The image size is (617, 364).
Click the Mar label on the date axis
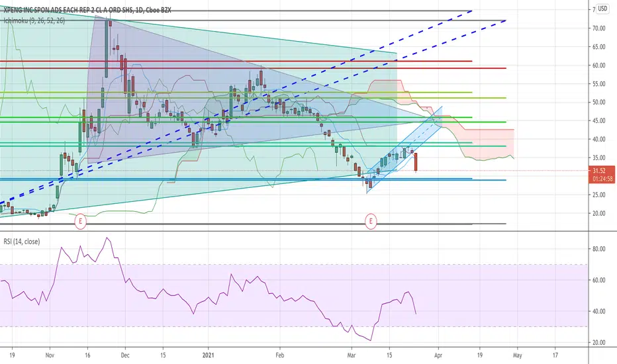coord(352,355)
